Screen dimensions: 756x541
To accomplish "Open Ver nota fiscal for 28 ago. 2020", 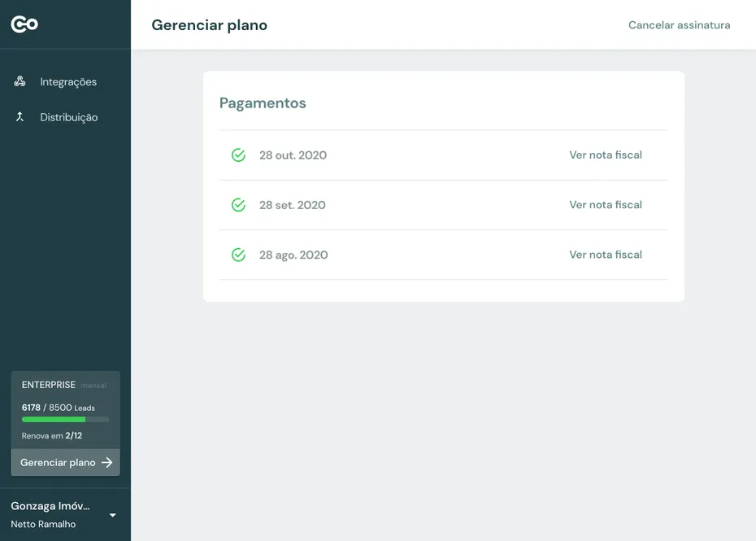I will (x=606, y=254).
